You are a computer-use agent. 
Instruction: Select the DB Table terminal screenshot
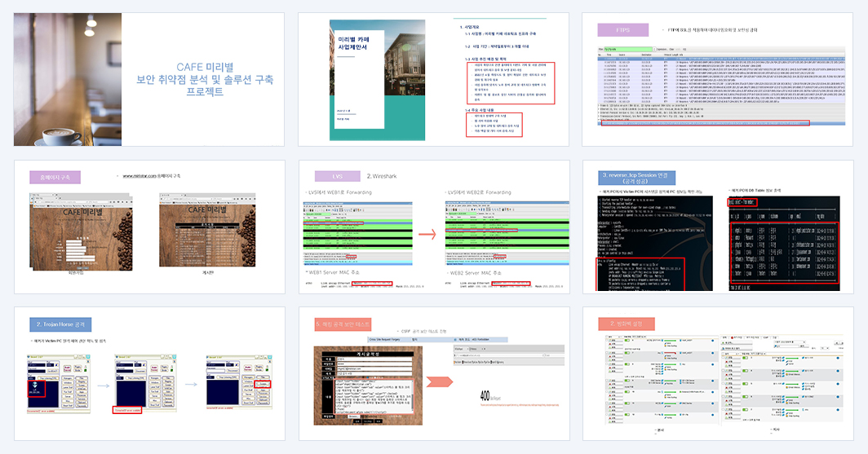(x=784, y=244)
